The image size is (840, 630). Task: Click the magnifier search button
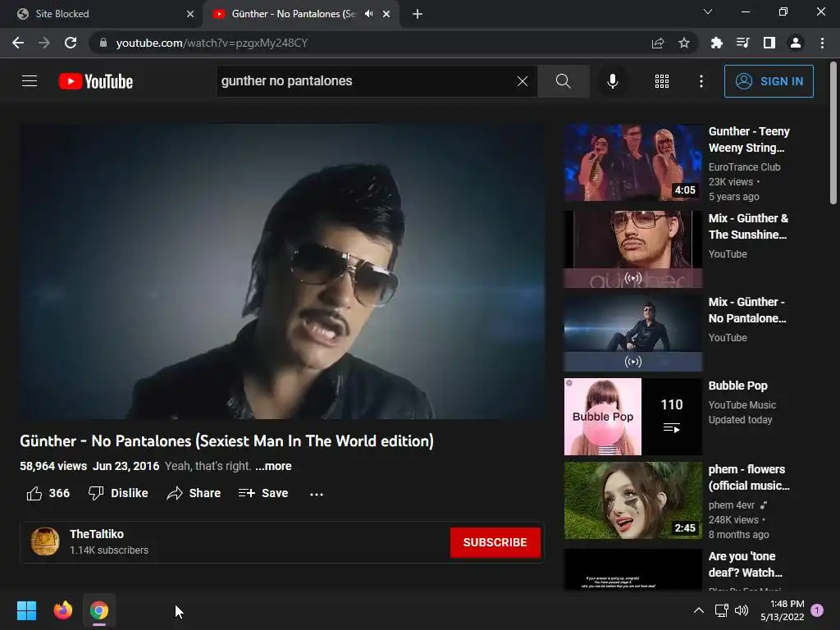(x=563, y=81)
